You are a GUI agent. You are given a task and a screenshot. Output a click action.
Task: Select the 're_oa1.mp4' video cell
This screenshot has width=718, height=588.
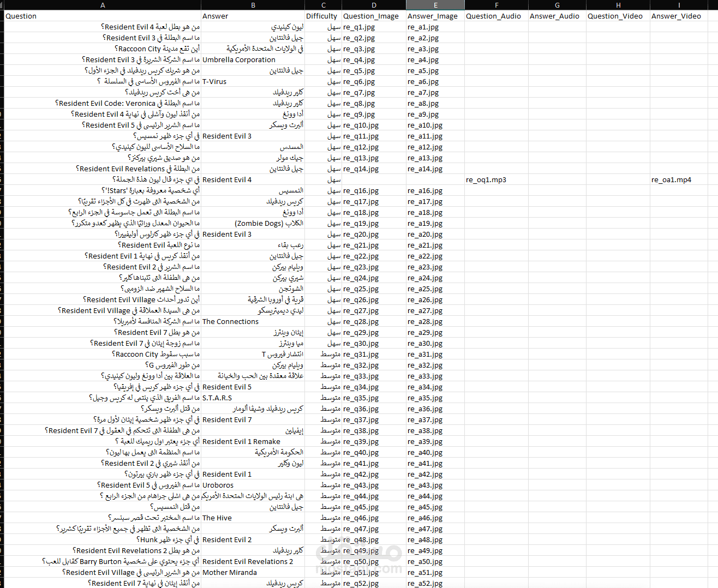679,179
